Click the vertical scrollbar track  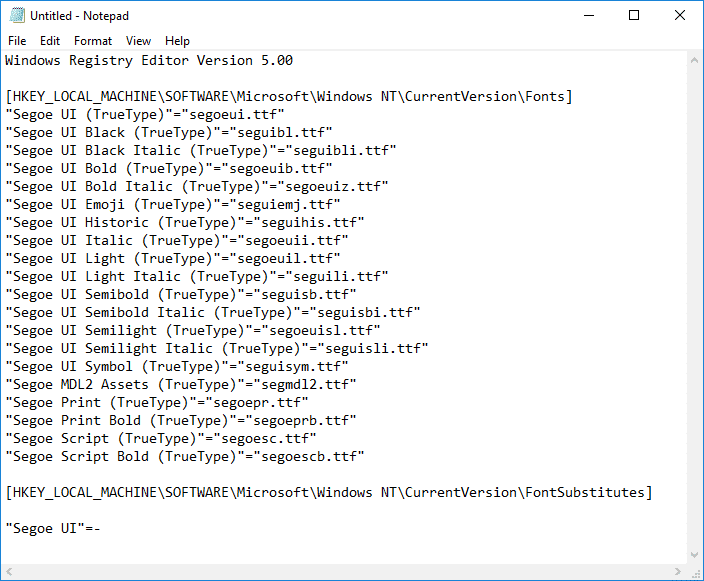(694, 300)
